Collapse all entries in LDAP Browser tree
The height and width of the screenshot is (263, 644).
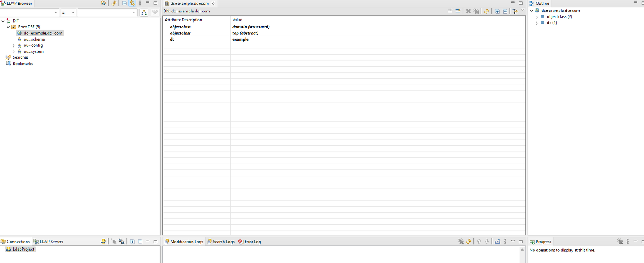click(125, 3)
